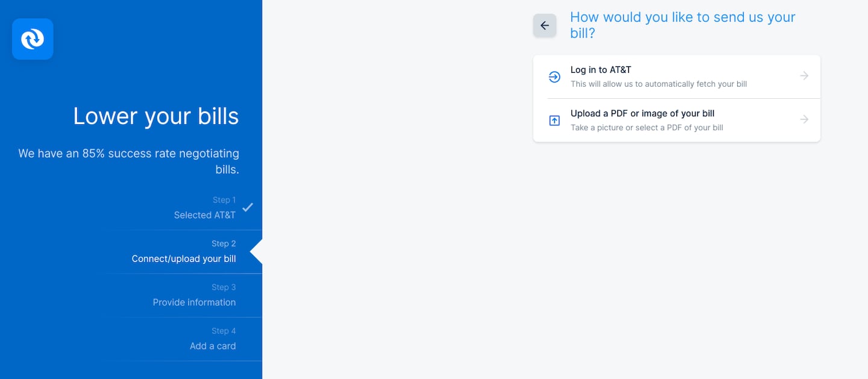Click the Take a picture or select PDF text
This screenshot has height=379, width=868.
click(x=646, y=128)
